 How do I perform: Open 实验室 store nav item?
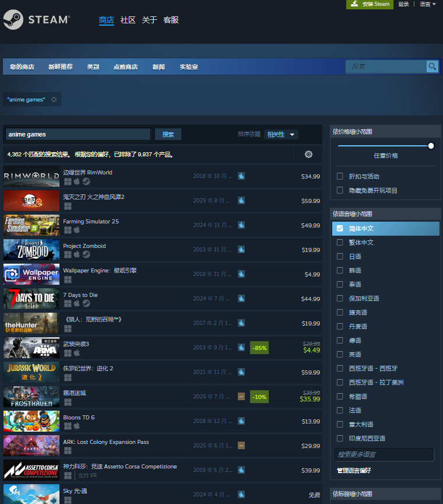(189, 66)
